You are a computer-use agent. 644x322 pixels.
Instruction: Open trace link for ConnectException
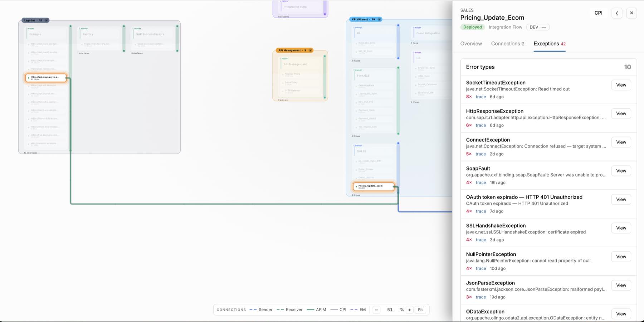[x=480, y=154]
